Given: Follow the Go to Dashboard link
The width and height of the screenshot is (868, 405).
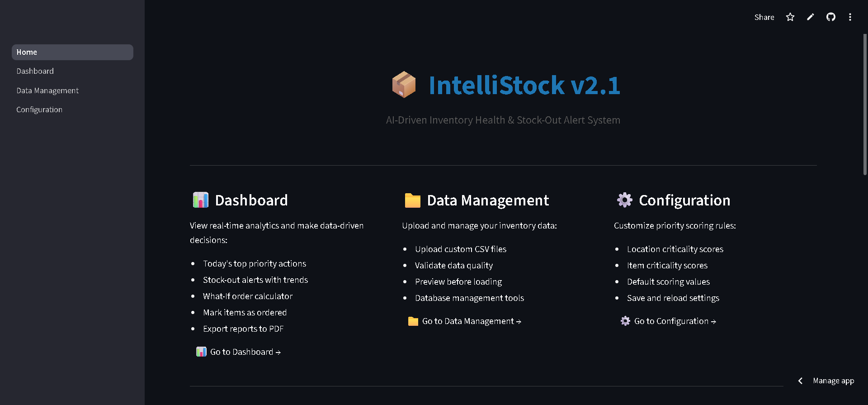Looking at the screenshot, I should click(238, 352).
